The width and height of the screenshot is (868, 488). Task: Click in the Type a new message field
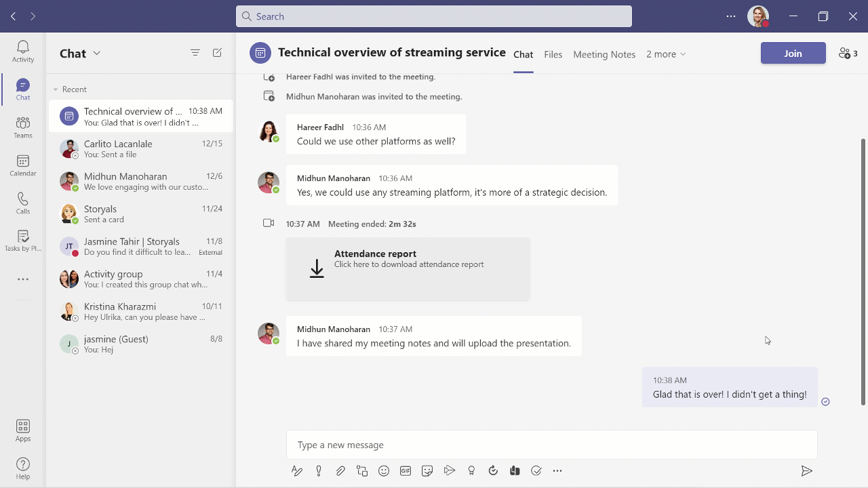pos(551,445)
